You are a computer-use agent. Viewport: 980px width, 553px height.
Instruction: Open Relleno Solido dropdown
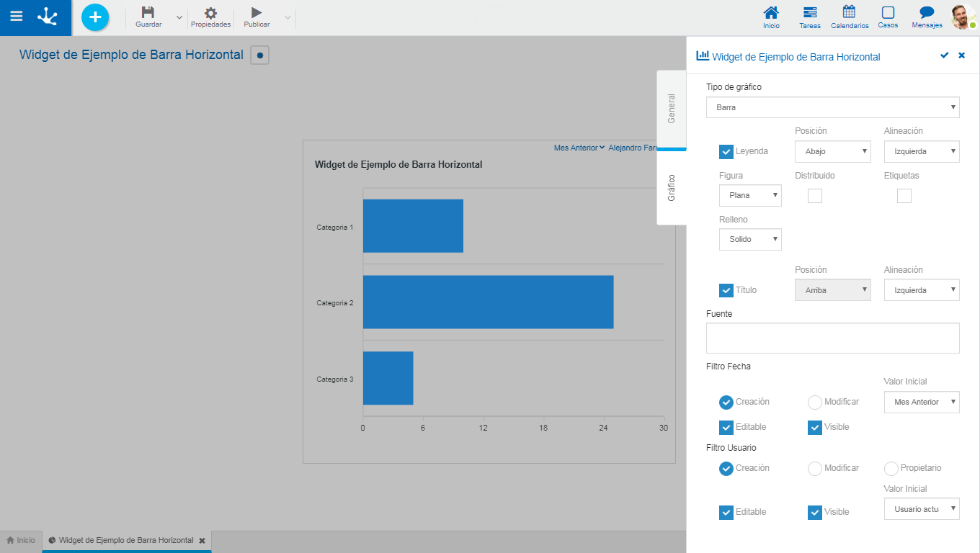pyautogui.click(x=750, y=239)
